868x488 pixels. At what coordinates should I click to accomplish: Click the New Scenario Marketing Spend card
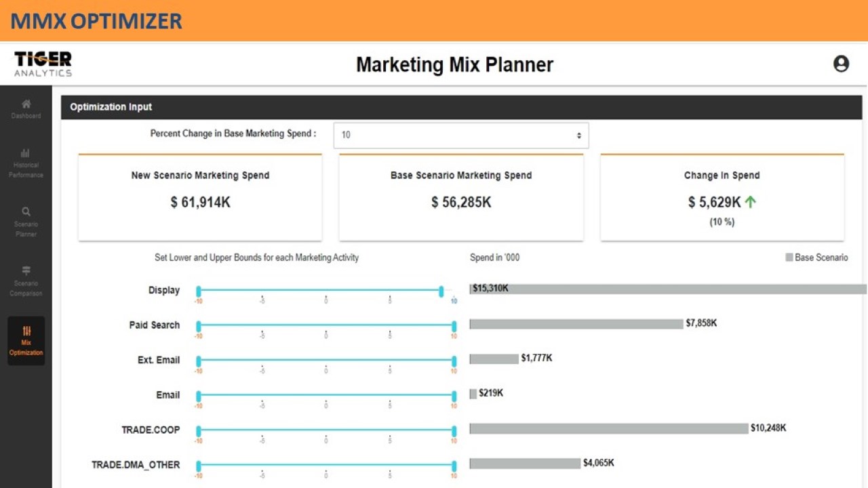coord(200,197)
